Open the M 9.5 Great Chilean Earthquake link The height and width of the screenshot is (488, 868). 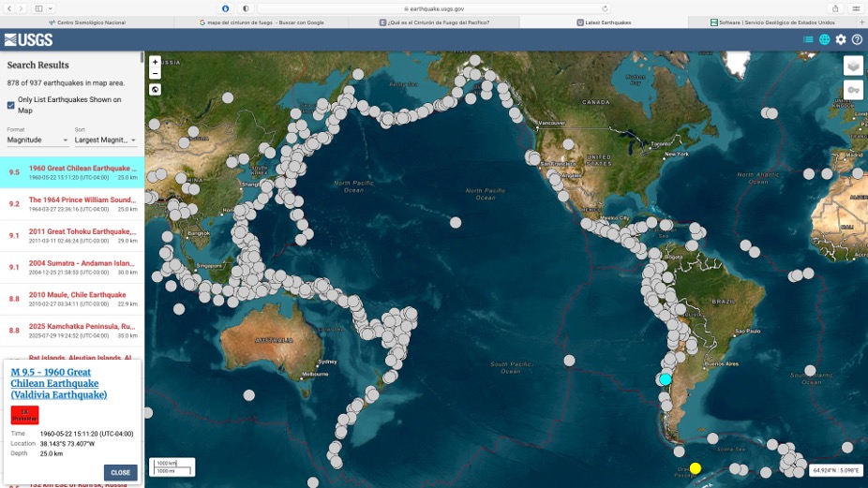point(58,383)
